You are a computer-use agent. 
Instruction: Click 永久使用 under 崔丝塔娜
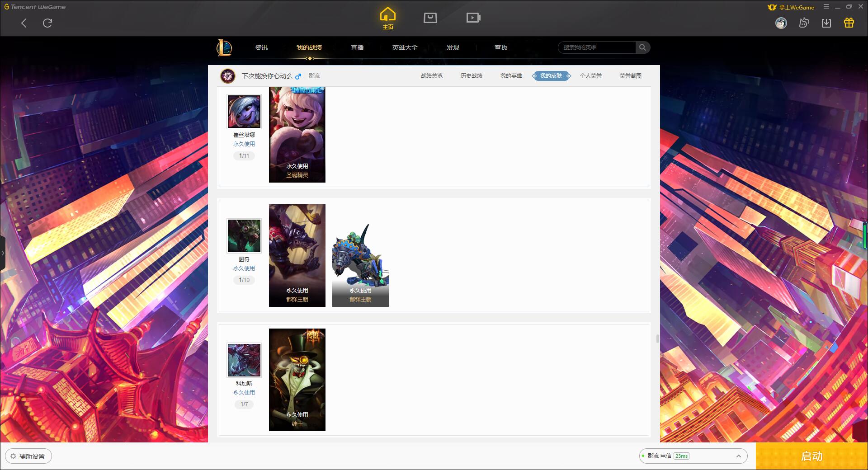click(244, 144)
